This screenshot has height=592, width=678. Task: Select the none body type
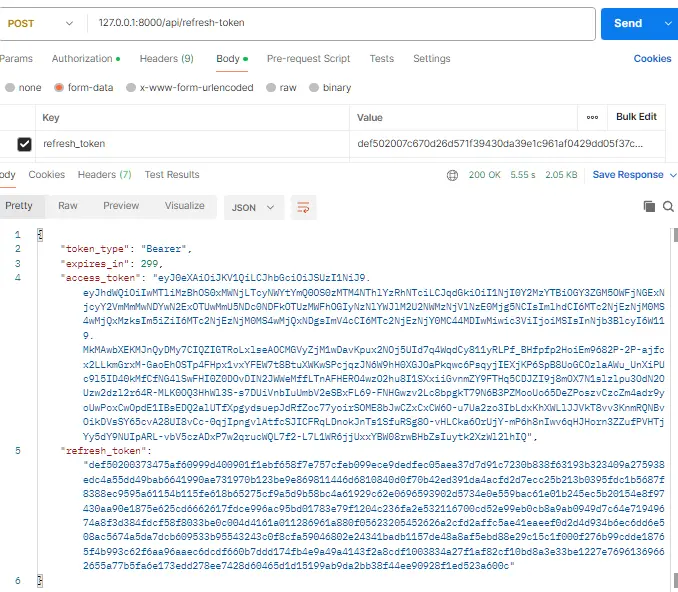tap(23, 88)
